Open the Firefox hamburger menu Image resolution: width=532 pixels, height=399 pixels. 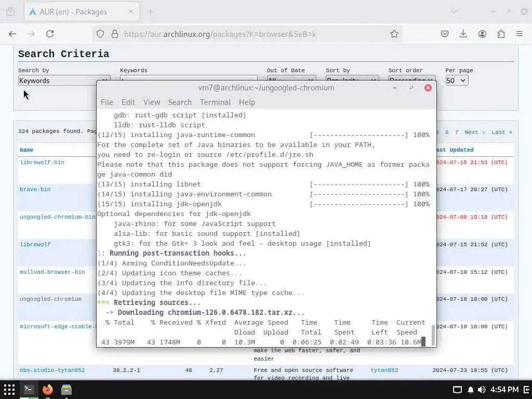coord(520,34)
